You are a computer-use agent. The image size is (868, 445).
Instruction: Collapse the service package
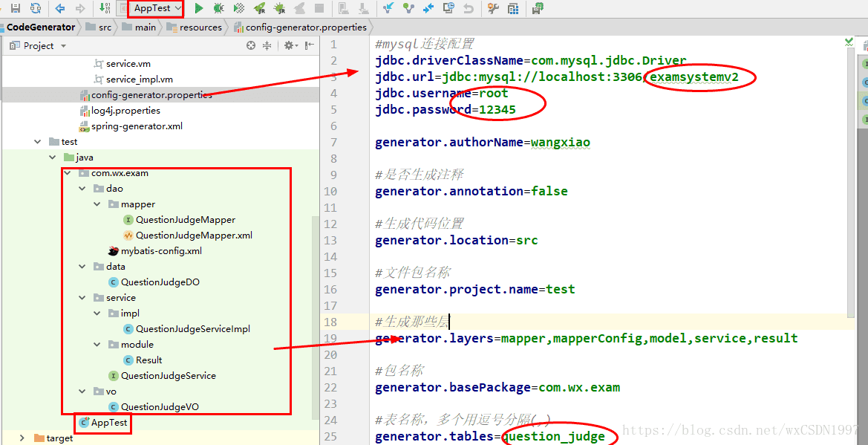click(x=82, y=298)
